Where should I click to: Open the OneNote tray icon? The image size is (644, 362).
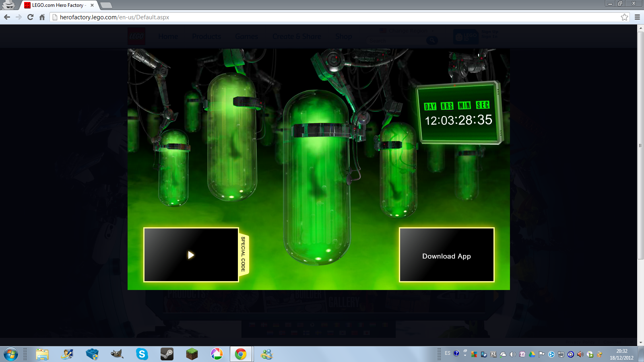(x=522, y=354)
